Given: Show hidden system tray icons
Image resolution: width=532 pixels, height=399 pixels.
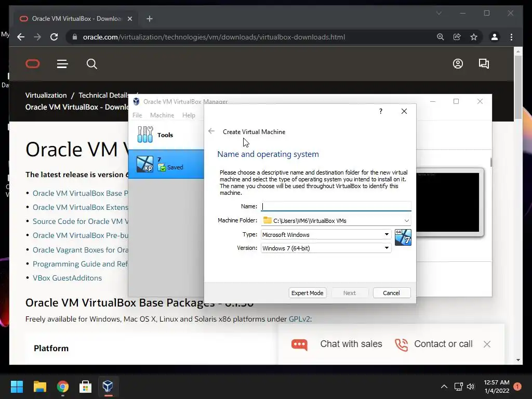Looking at the screenshot, I should click(x=444, y=387).
